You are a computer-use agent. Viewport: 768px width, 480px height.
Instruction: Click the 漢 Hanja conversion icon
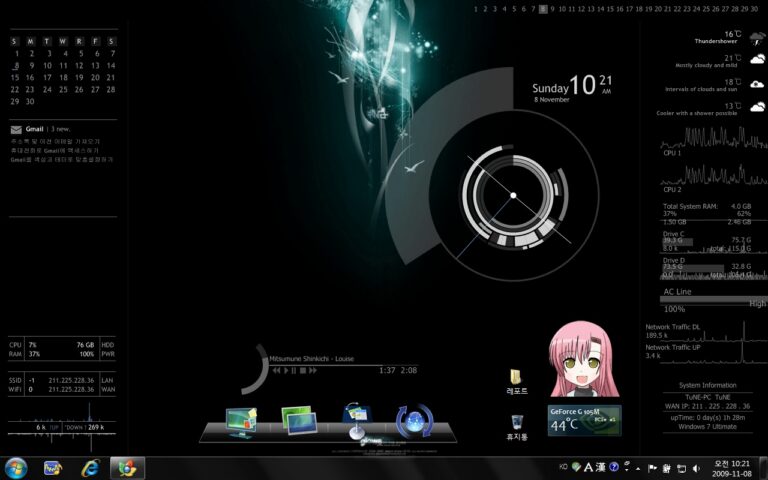[600, 467]
